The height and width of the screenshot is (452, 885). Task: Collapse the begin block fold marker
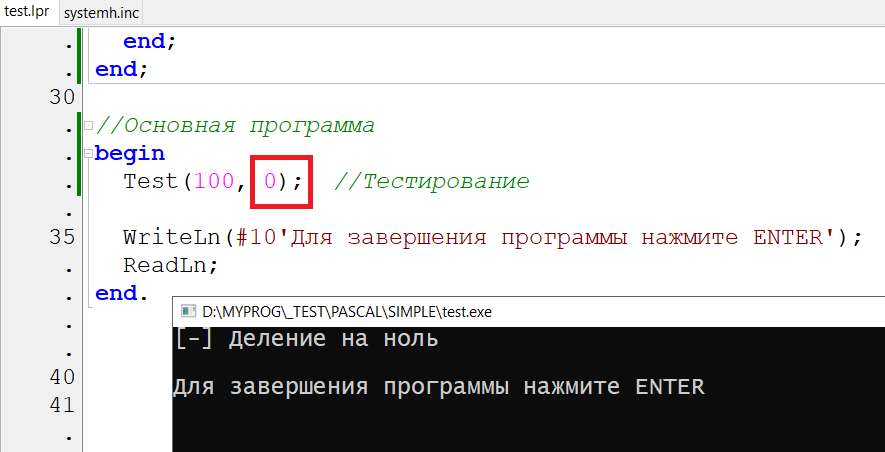88,153
